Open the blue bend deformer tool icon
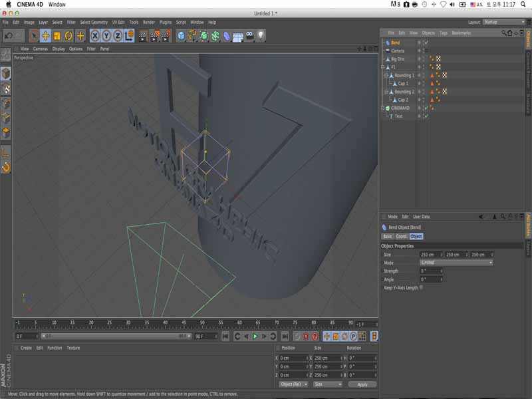 [227, 36]
